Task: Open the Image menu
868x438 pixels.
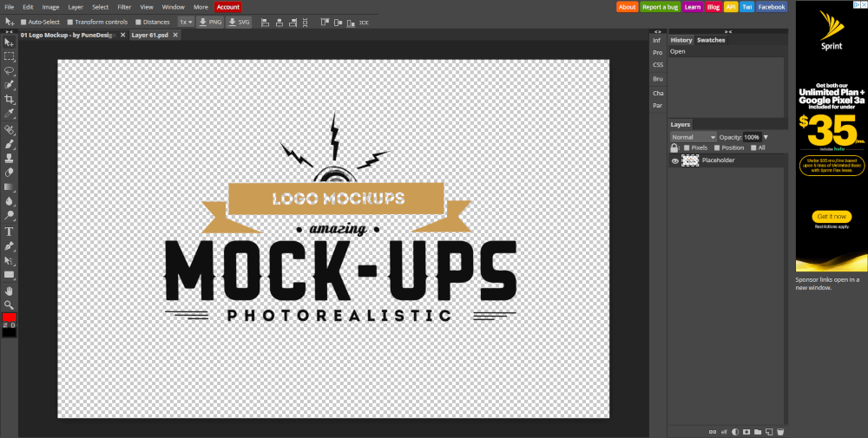Action: 50,7
